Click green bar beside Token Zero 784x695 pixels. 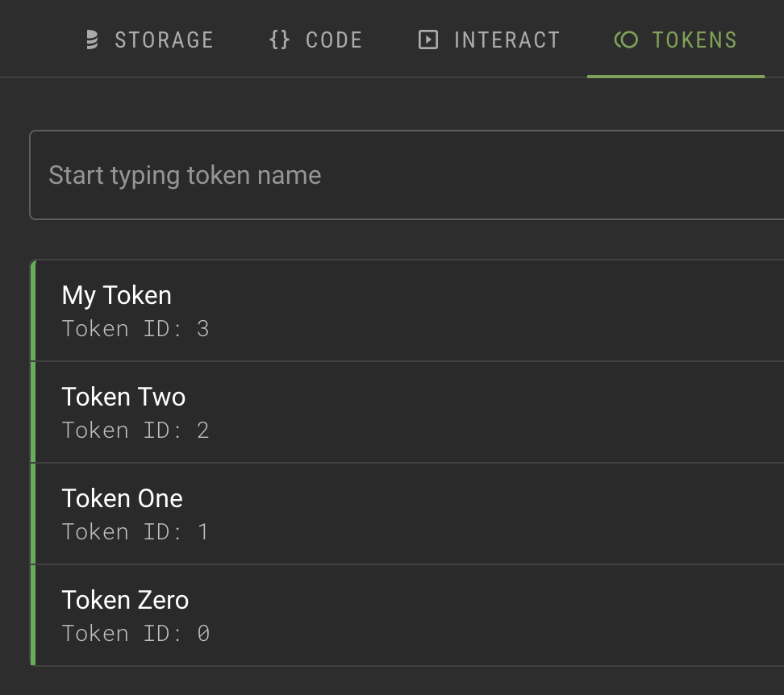(33, 615)
